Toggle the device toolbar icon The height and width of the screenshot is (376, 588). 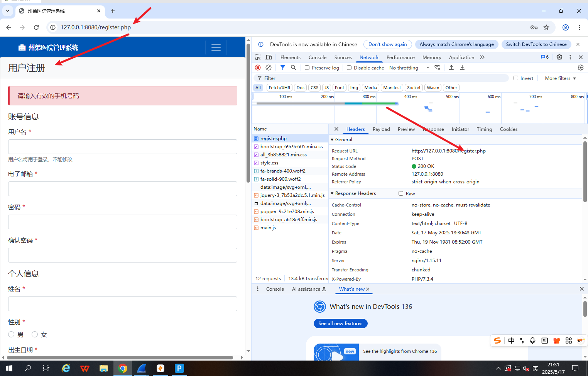[x=269, y=57]
